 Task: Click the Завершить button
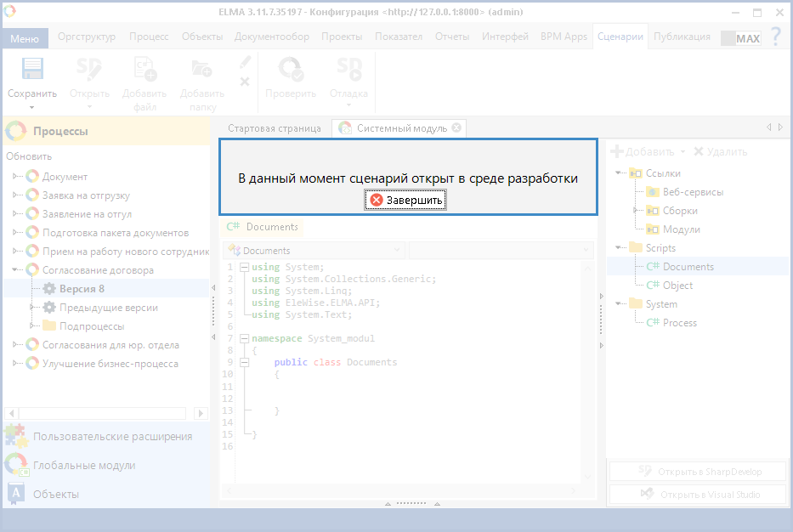pyautogui.click(x=407, y=200)
